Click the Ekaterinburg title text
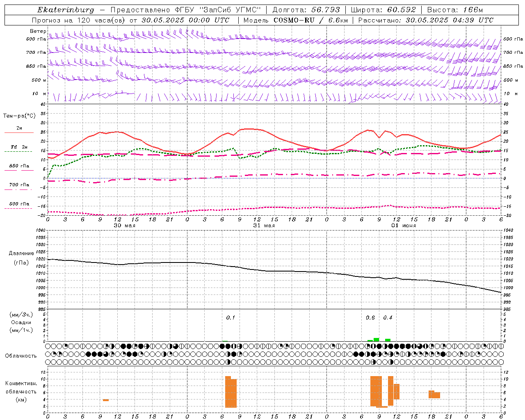This screenshot has height=420, width=525. (x=66, y=10)
